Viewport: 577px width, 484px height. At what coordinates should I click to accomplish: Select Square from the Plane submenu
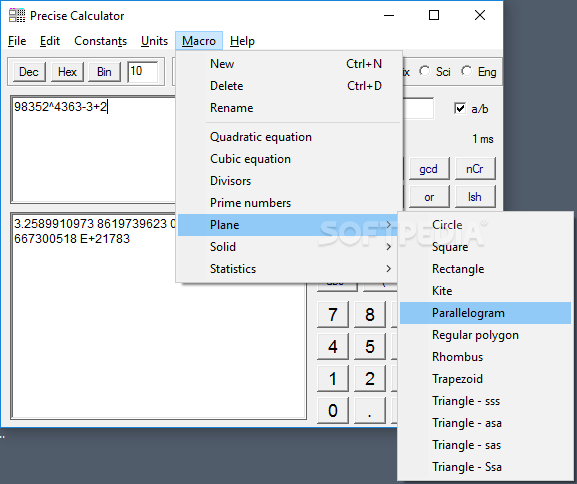coord(485,247)
